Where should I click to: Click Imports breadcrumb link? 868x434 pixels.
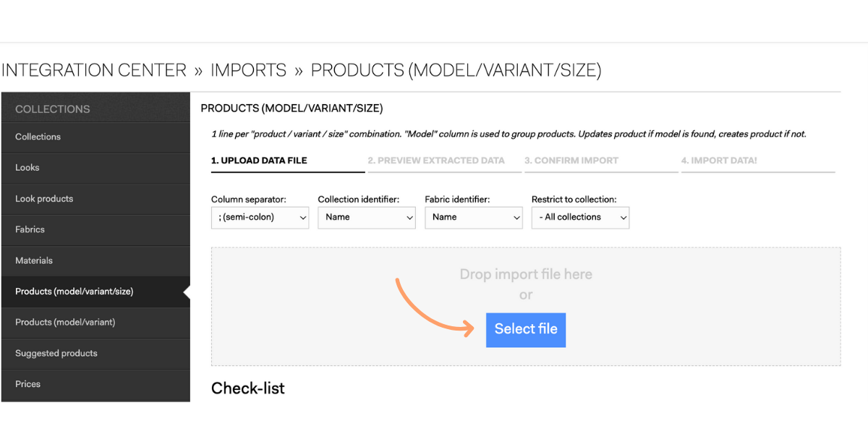coord(249,70)
